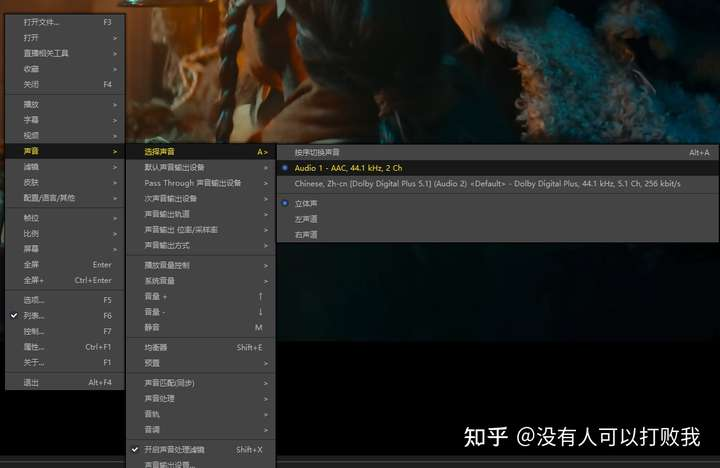Click highlighted 选择声音 submenu item
Screen dimensions: 720x468
pos(201,152)
